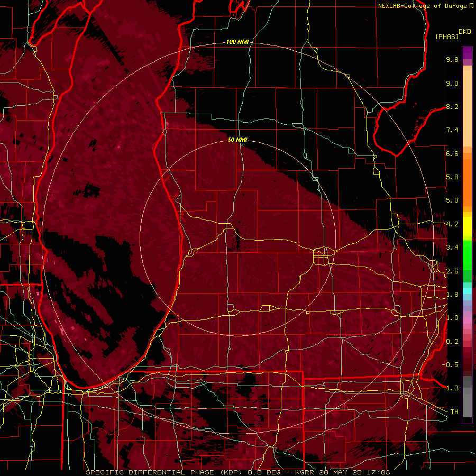The height and width of the screenshot is (476, 476).
Task: Click the "100 NMI" range ring label
Action: pyautogui.click(x=237, y=42)
